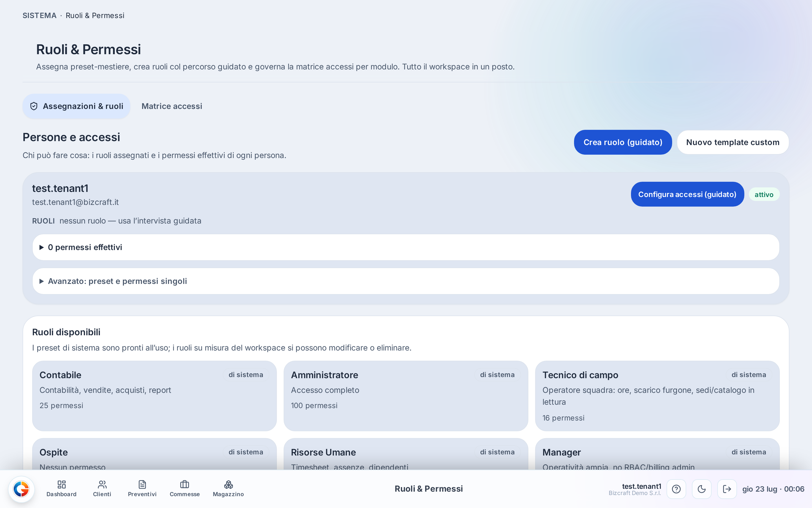Click Configura accessi (guidato) button

coord(687,194)
